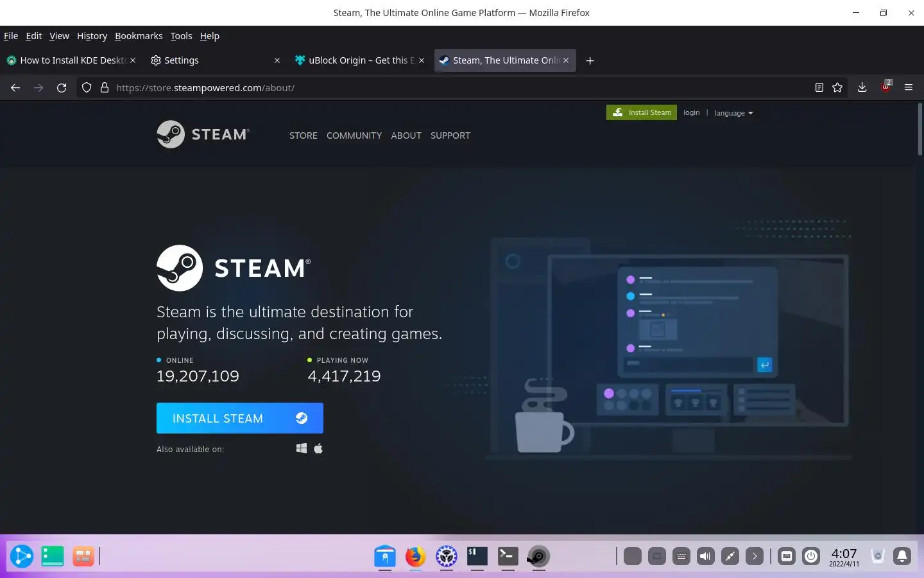Open the ABOUT navigation link
This screenshot has height=578, width=924.
point(406,136)
